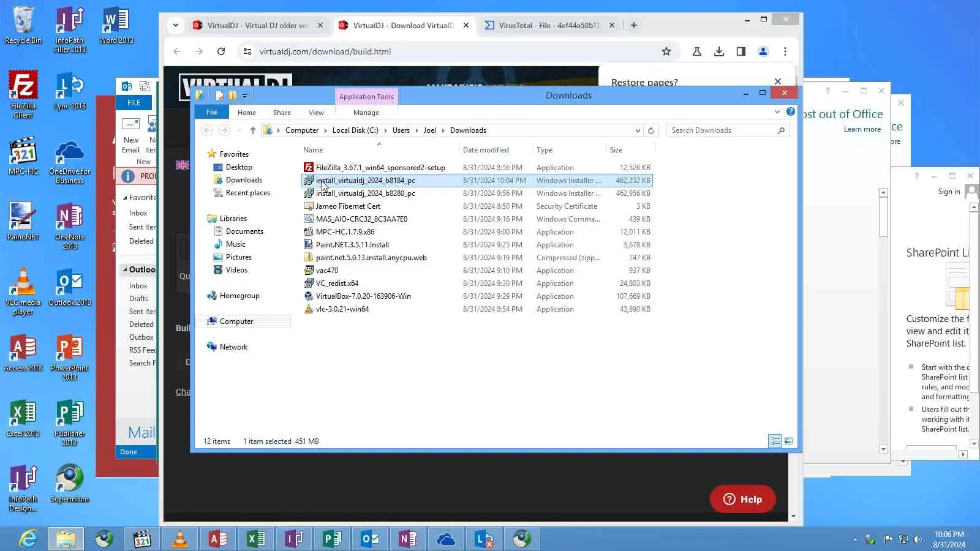Select the Lync 2013 desktop icon

(70, 91)
